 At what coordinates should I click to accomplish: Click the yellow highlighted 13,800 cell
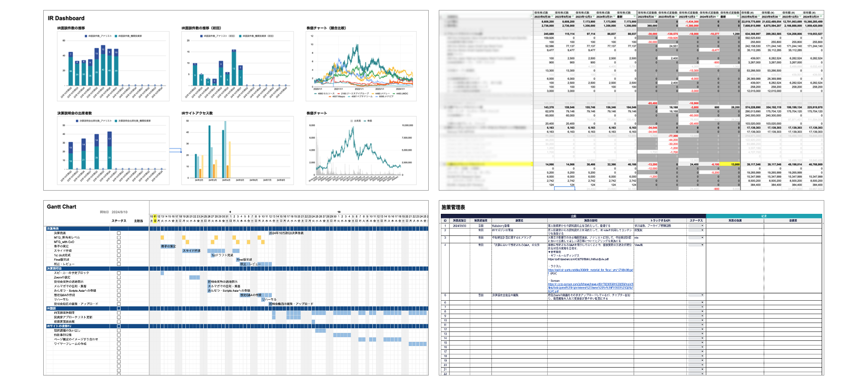coord(730,164)
